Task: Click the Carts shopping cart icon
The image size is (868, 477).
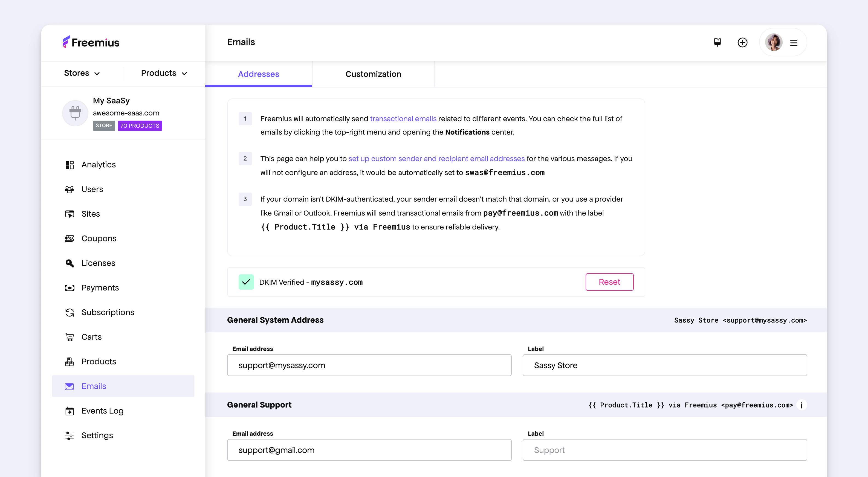Action: [x=70, y=337]
